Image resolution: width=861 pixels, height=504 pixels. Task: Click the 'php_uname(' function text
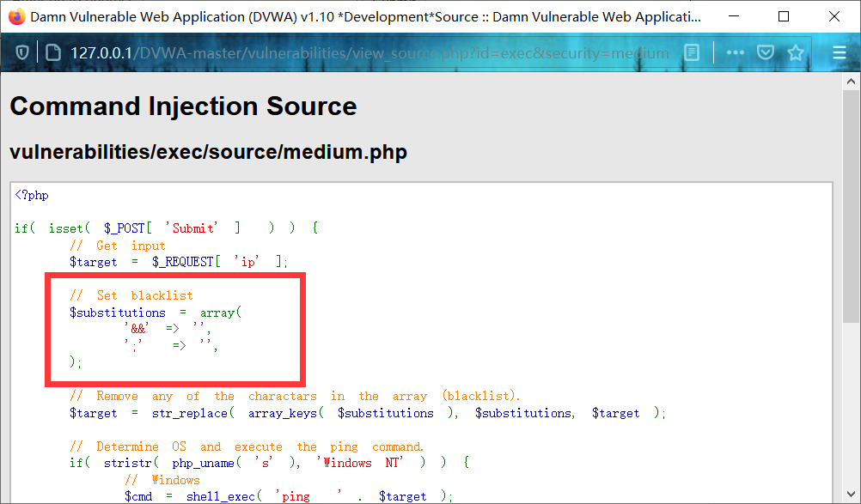coord(207,463)
